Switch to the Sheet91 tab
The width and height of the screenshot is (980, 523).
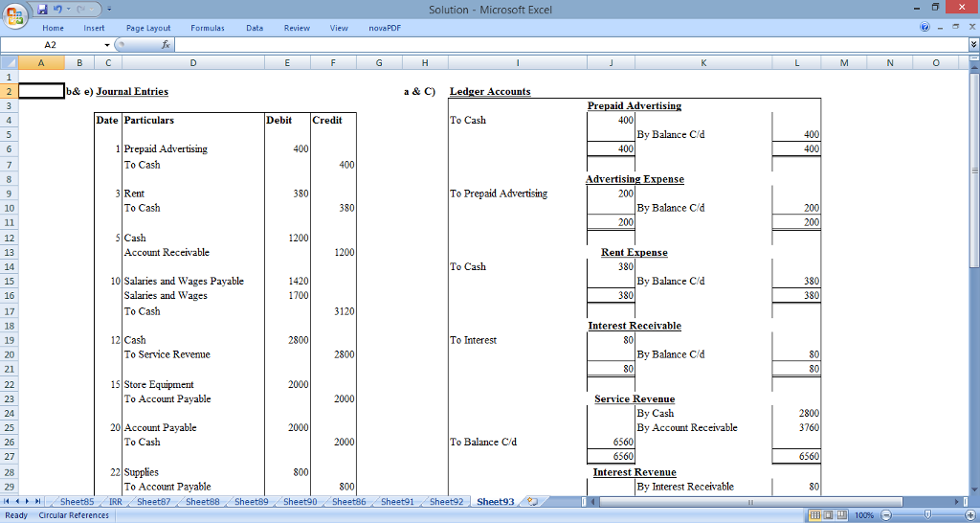[397, 502]
